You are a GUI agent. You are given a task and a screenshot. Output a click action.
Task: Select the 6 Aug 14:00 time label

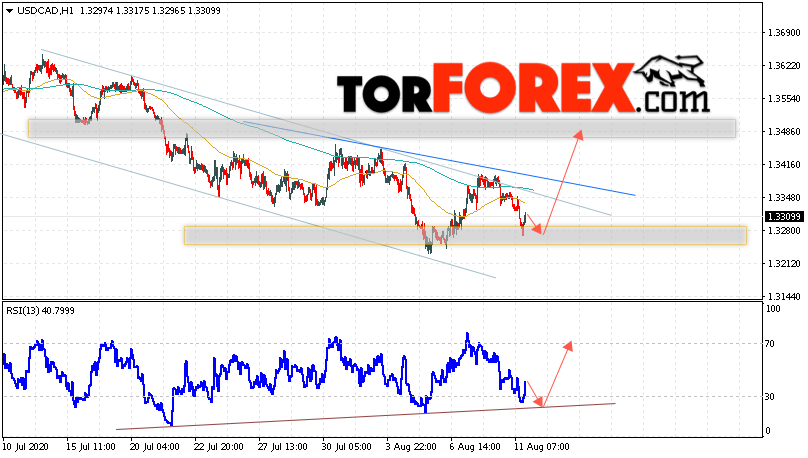click(475, 447)
